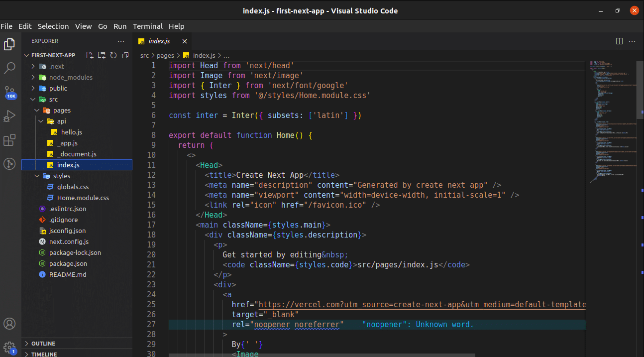Select the index.js editor tab
The image size is (644, 357).
(x=159, y=41)
